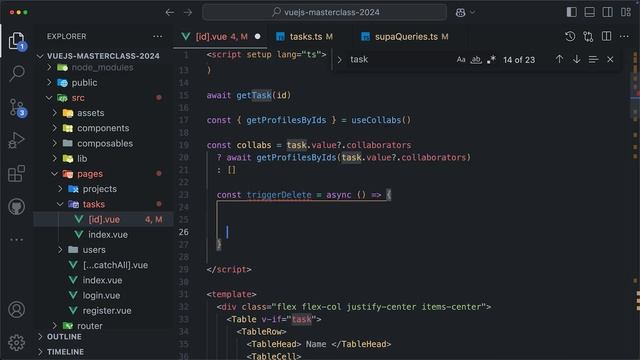
Task: Toggle the primary side bar layout icon
Action: tap(571, 12)
